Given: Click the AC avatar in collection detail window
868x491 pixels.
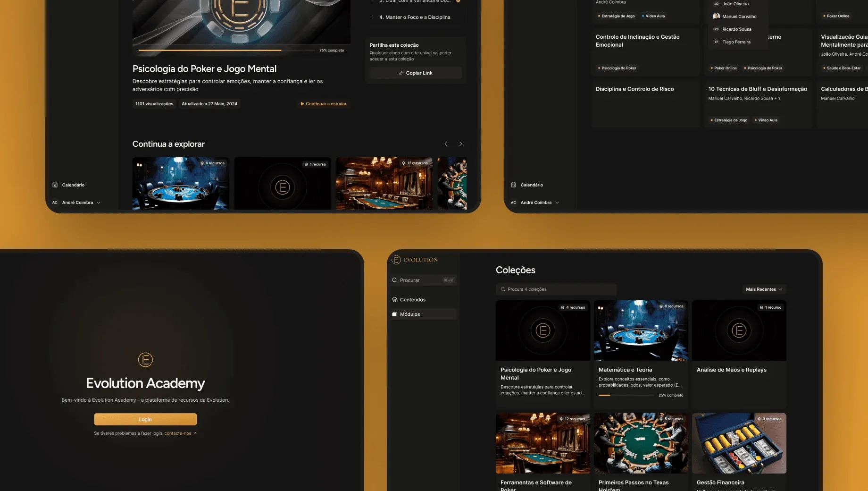Looking at the screenshot, I should tap(55, 203).
